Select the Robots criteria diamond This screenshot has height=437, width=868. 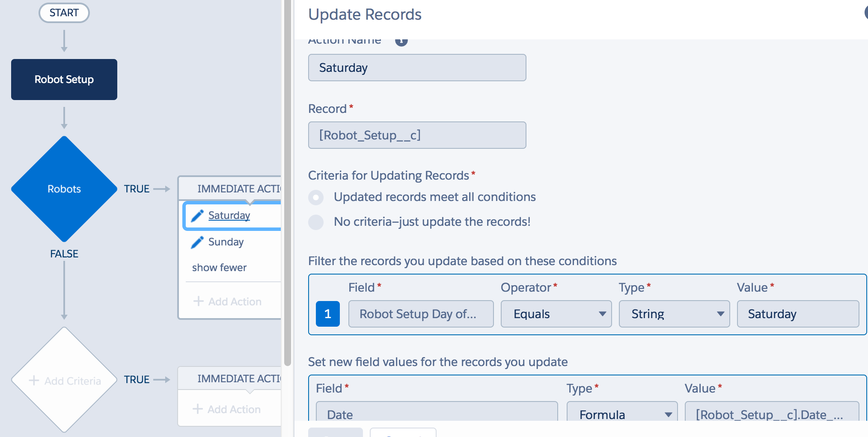click(64, 189)
